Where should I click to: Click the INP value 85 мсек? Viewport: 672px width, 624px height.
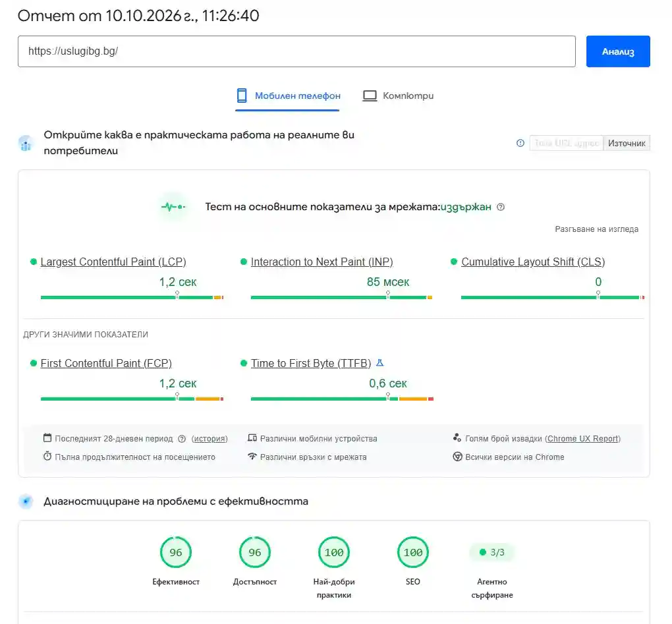click(388, 282)
